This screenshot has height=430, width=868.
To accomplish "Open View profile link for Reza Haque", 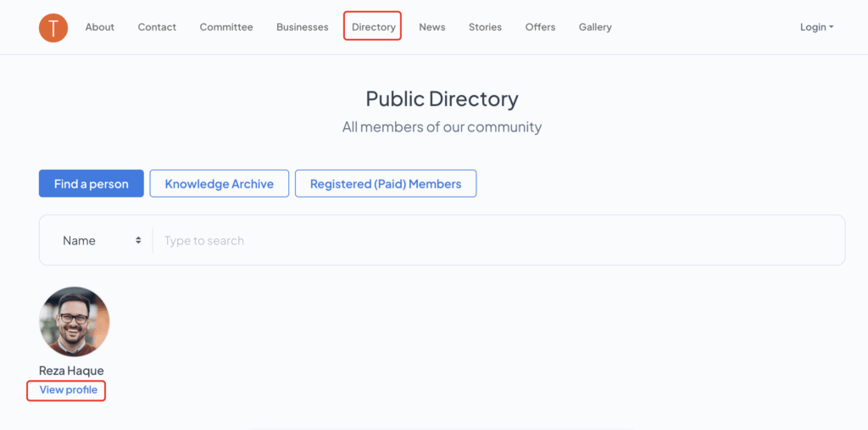I will click(68, 390).
